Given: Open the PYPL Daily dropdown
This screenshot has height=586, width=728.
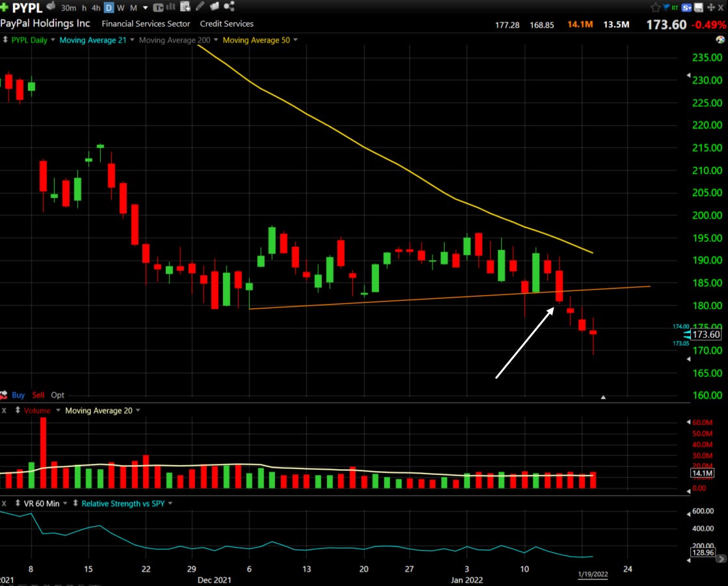Looking at the screenshot, I should 53,40.
